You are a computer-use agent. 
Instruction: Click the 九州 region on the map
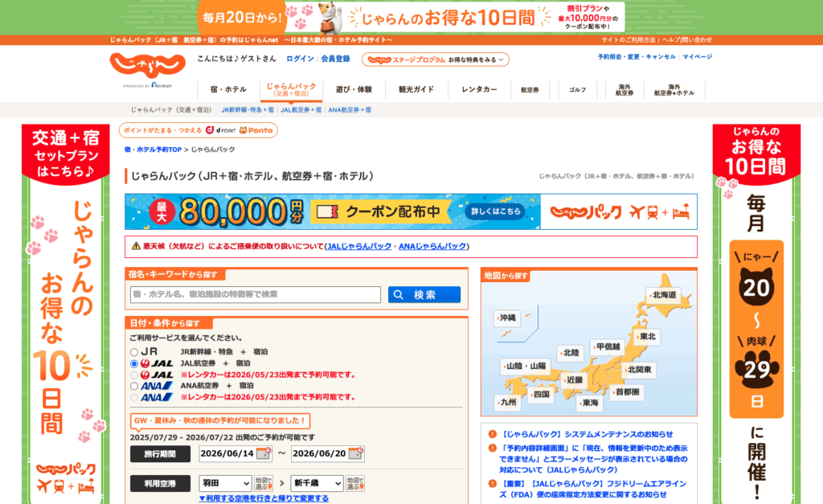coord(508,402)
